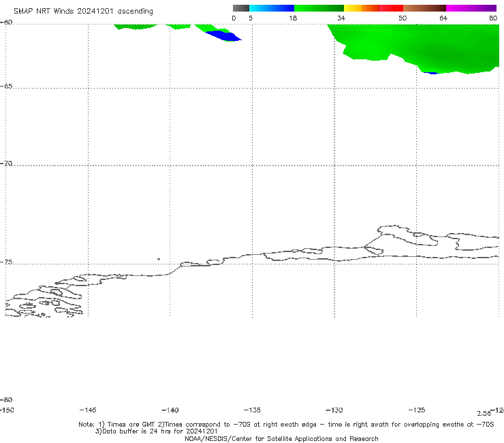This screenshot has width=504, height=443.
Task: Click the color bar label '34'
Action: 341,18
